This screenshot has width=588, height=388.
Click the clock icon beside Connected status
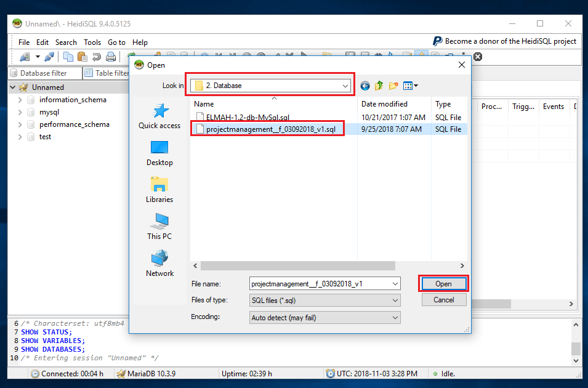point(35,374)
